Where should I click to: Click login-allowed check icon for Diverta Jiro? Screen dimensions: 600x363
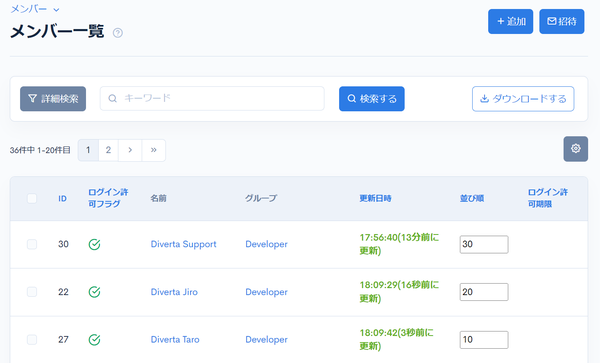[95, 292]
